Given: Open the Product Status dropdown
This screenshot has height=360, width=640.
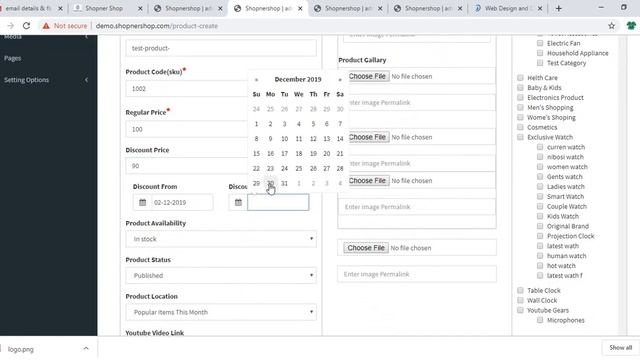Looking at the screenshot, I should pos(221,276).
